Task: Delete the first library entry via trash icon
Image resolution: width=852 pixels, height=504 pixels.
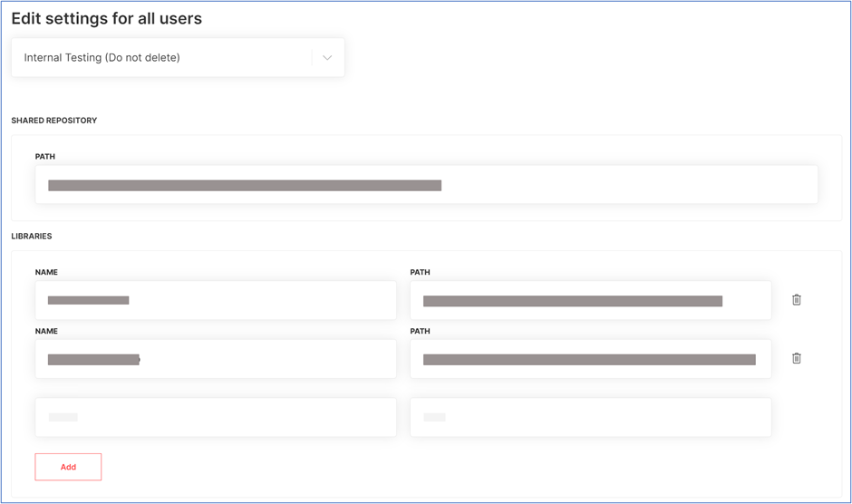Action: (796, 299)
